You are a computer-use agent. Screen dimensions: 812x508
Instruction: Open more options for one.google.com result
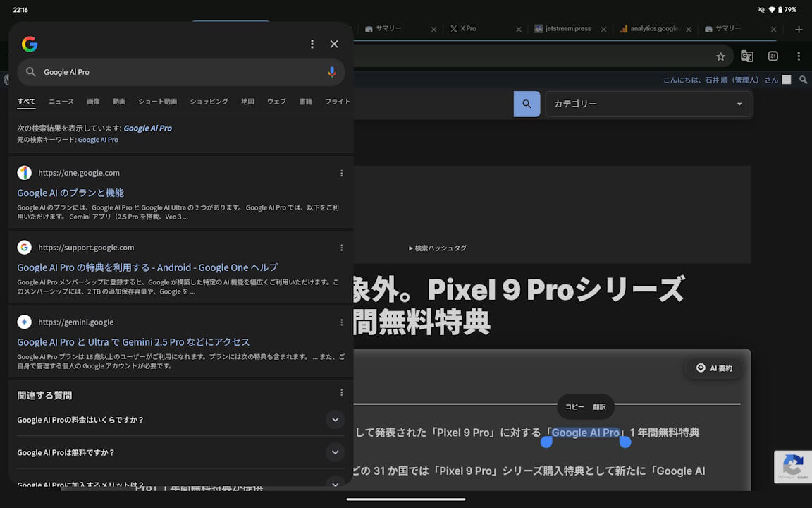point(341,173)
